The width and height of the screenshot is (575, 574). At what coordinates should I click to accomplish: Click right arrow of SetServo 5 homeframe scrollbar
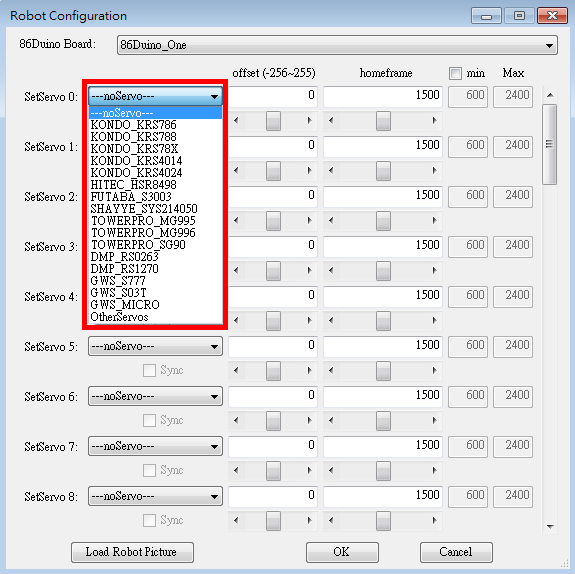tap(435, 370)
